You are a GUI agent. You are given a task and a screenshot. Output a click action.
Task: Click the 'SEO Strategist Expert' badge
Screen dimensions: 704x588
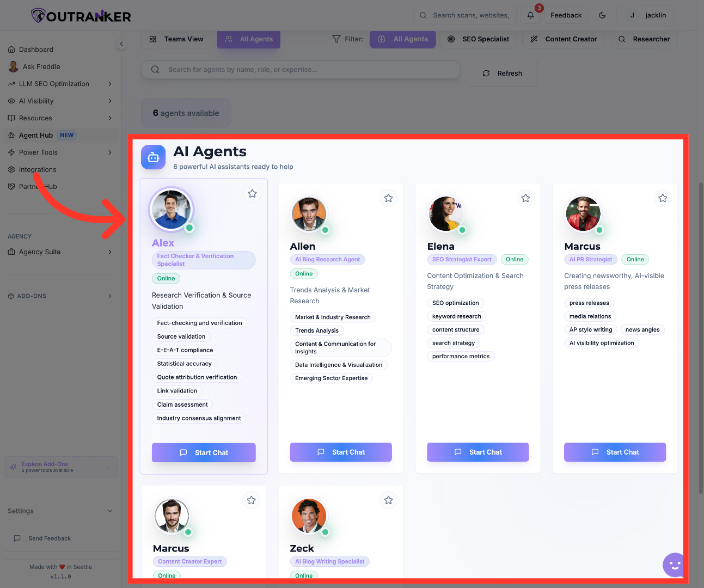point(462,260)
